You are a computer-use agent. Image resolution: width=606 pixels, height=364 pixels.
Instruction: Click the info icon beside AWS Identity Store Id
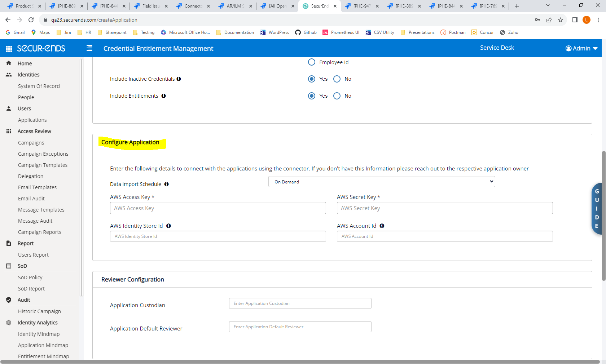168,226
